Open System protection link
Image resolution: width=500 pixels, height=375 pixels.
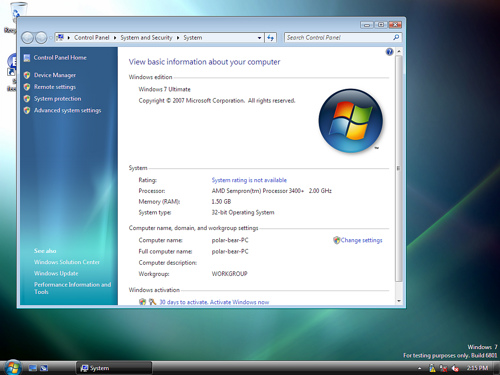click(57, 99)
